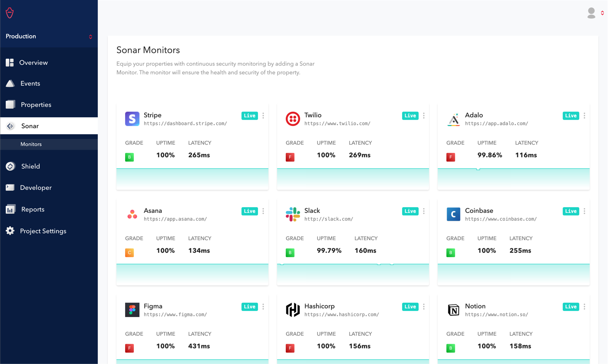Click the Adalo logo icon
608x364 pixels.
tap(453, 119)
